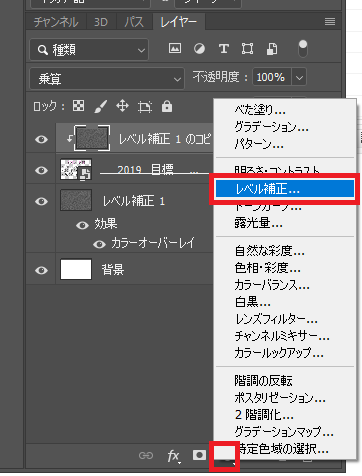Screen dimensions: 362x476
Task: Lock position move icon
Action: (x=122, y=106)
